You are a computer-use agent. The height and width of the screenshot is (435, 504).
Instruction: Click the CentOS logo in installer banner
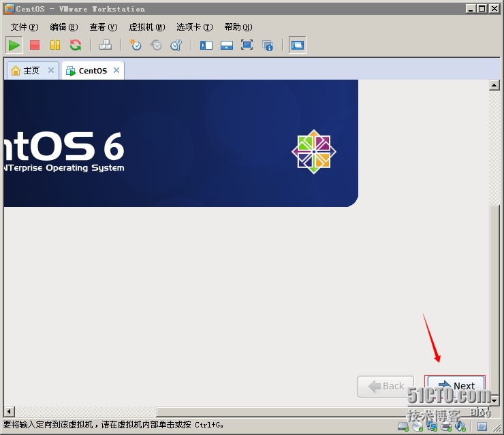pos(314,152)
